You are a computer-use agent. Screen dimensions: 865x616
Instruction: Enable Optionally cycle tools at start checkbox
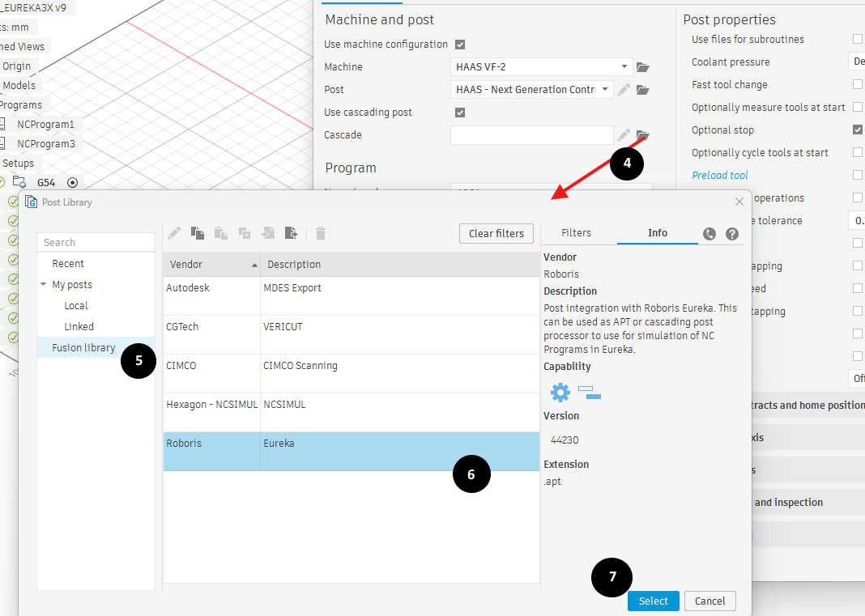click(x=857, y=152)
